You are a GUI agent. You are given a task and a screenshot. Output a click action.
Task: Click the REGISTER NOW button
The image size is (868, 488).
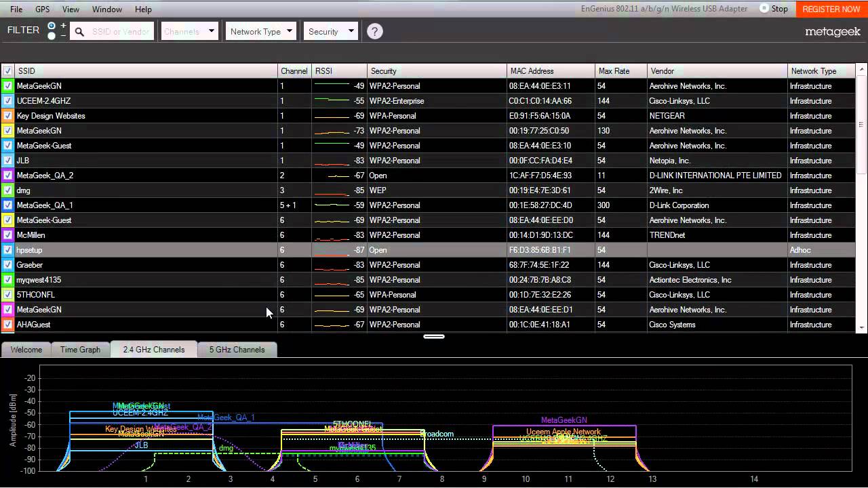[831, 9]
